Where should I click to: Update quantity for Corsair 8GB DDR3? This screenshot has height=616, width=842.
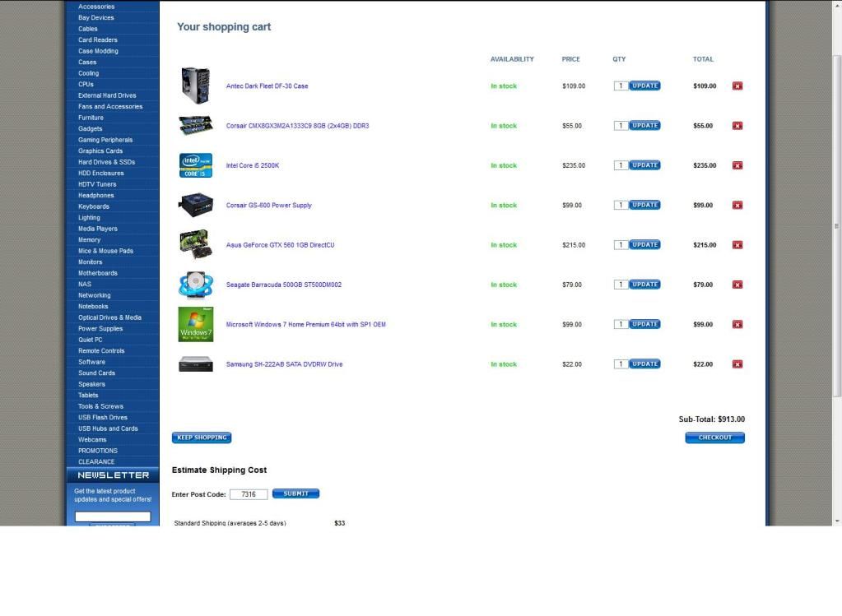pos(644,126)
